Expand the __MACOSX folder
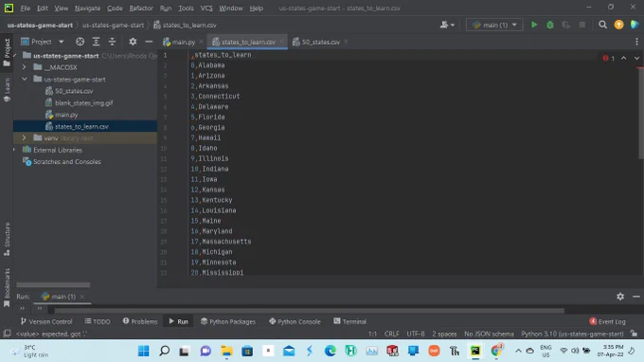The width and height of the screenshot is (644, 362). 25,67
